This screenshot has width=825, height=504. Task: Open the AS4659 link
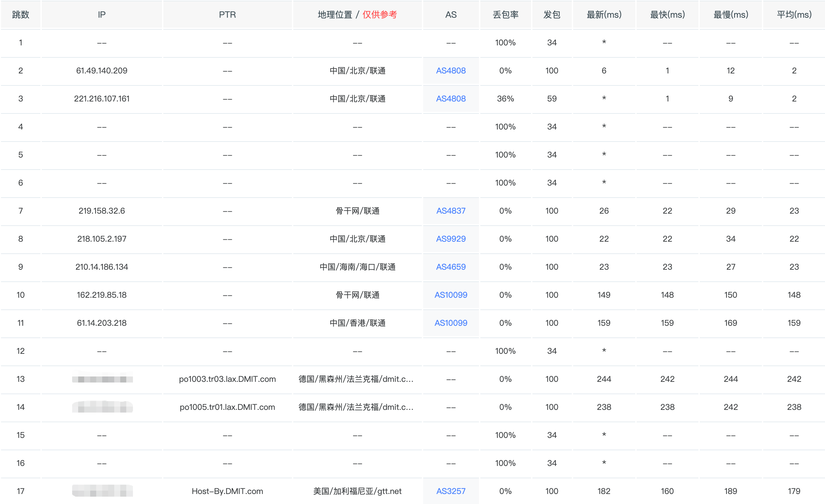pyautogui.click(x=451, y=267)
